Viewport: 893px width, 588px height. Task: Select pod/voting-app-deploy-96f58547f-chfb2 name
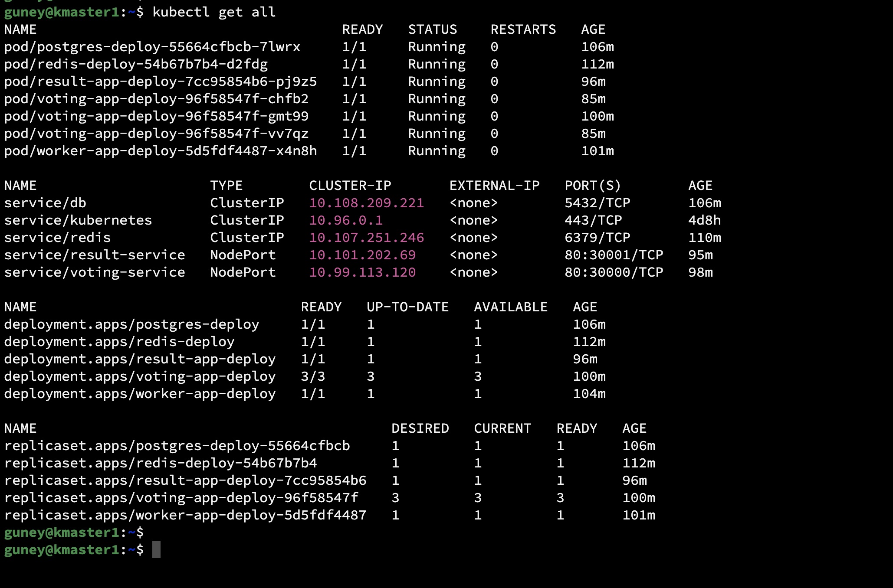coord(156,99)
